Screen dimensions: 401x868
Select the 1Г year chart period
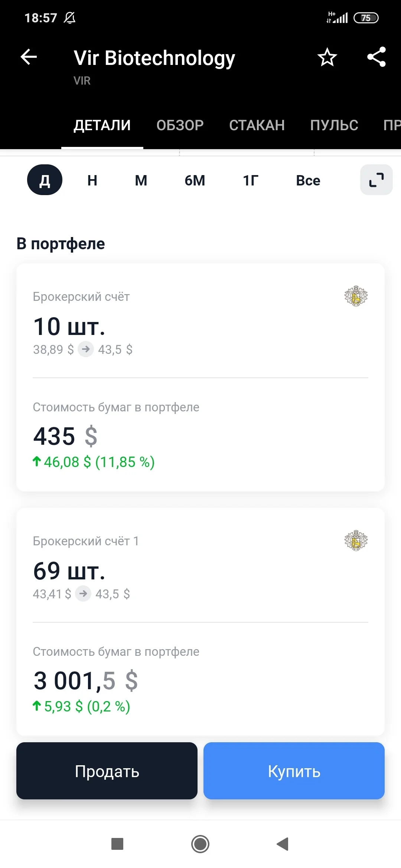tap(251, 180)
